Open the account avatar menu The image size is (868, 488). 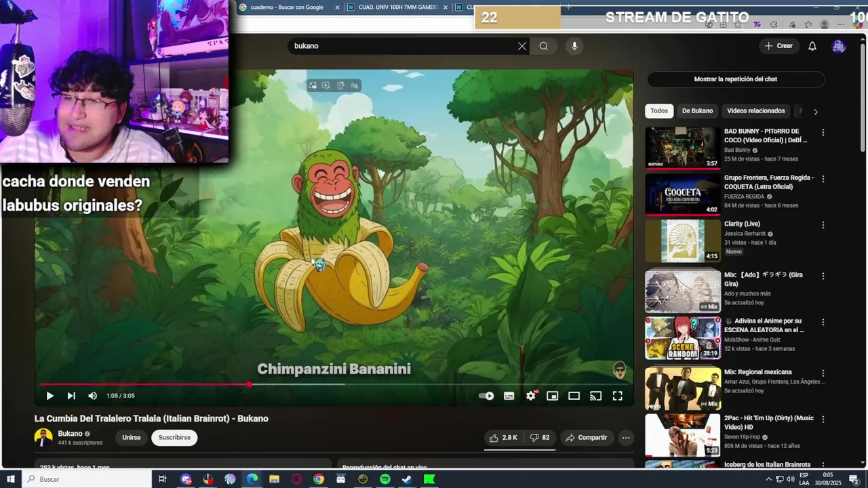[x=839, y=46]
